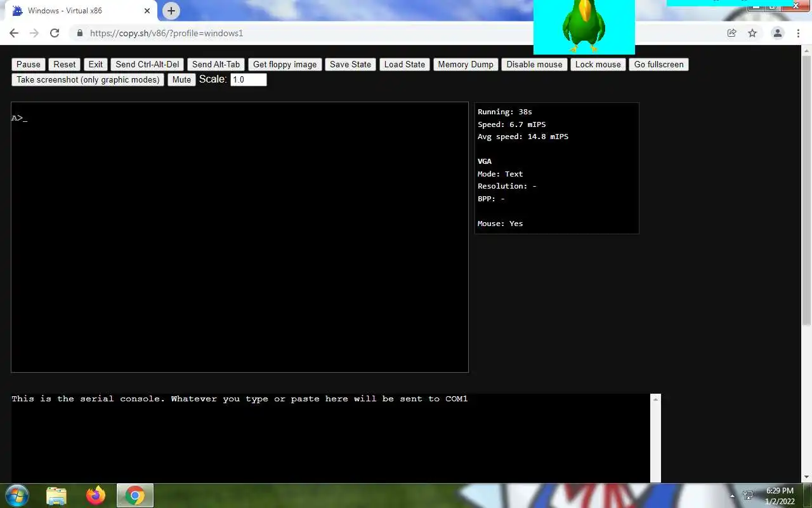Image resolution: width=812 pixels, height=508 pixels.
Task: Go back in Chrome browser
Action: point(14,33)
